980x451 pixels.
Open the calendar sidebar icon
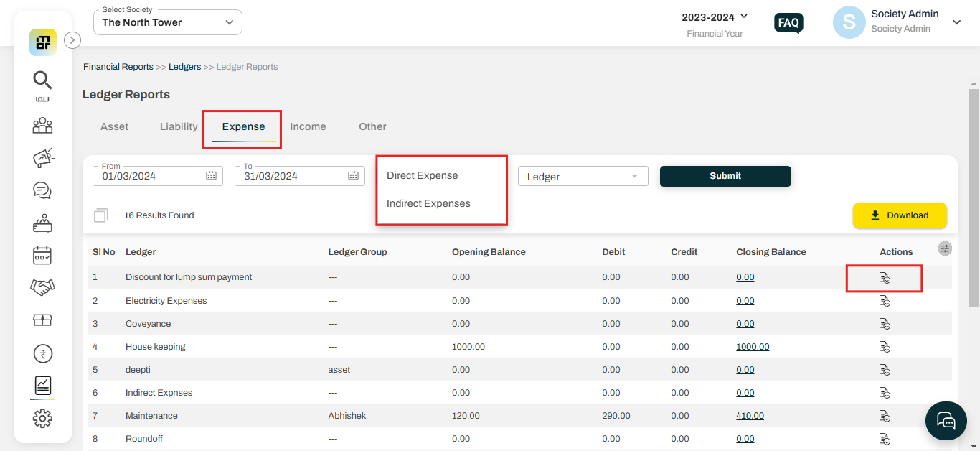tap(43, 255)
